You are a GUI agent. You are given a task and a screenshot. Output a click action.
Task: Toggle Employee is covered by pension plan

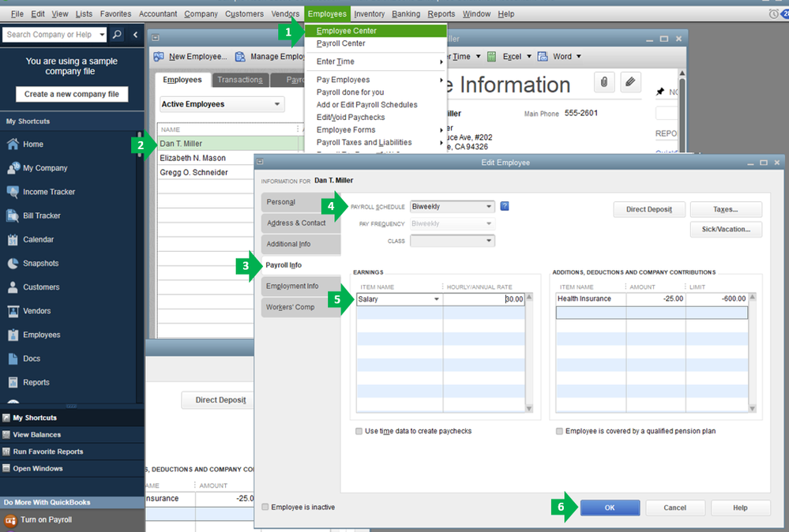point(559,431)
